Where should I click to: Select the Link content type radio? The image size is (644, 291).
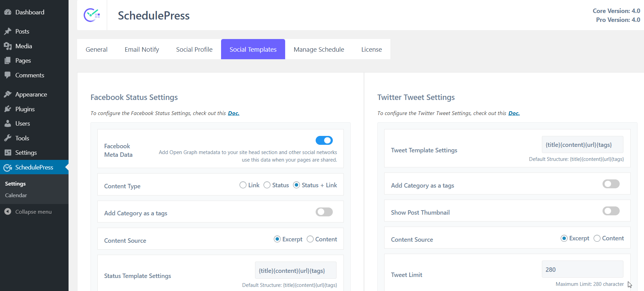pyautogui.click(x=243, y=185)
